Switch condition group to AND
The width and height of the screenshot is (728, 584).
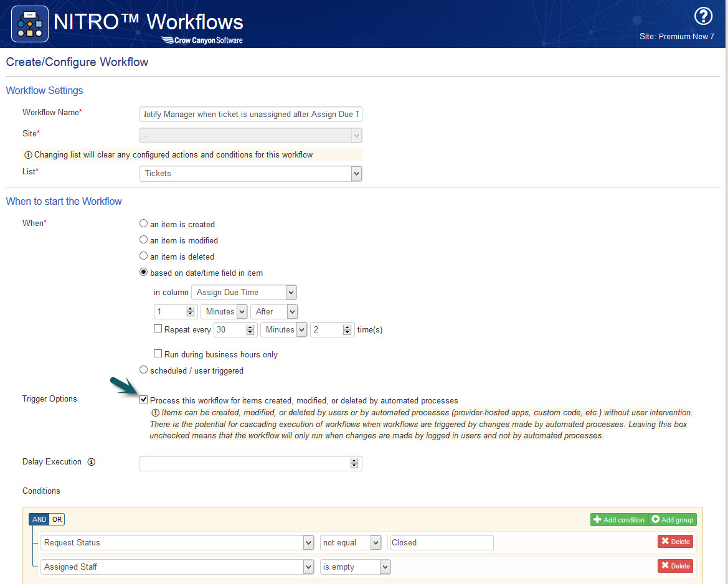pos(39,519)
